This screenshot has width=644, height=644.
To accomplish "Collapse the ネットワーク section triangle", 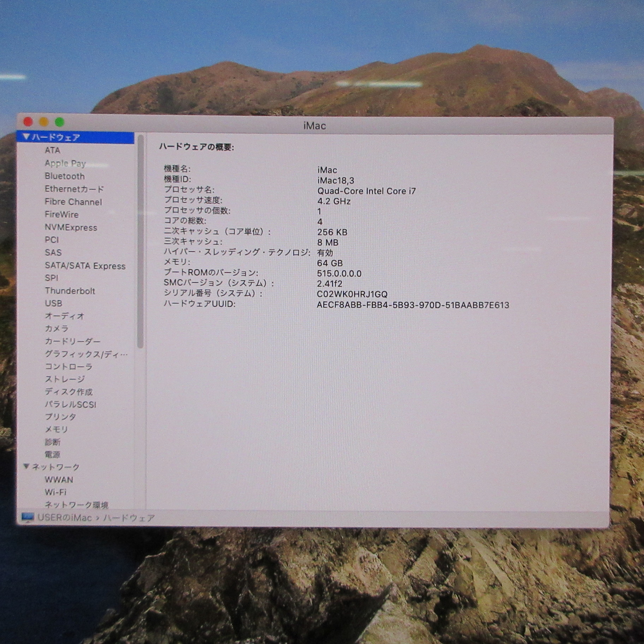I will pyautogui.click(x=26, y=466).
